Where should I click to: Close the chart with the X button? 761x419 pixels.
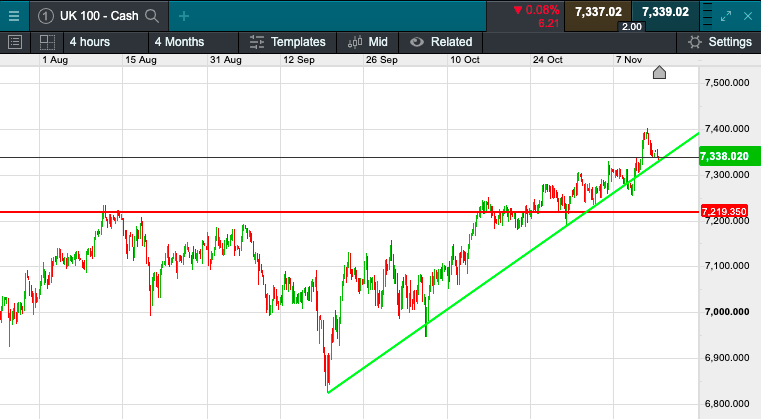(747, 15)
